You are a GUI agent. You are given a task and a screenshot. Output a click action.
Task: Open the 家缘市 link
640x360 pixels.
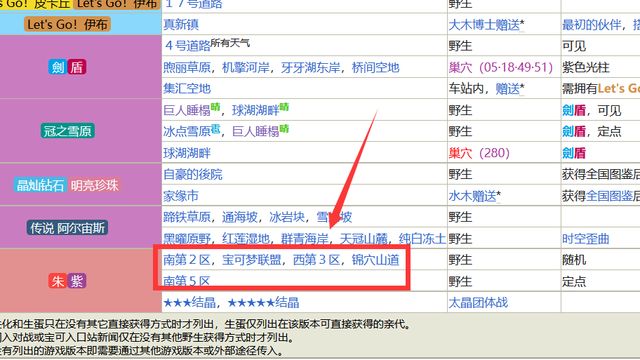pyautogui.click(x=181, y=196)
